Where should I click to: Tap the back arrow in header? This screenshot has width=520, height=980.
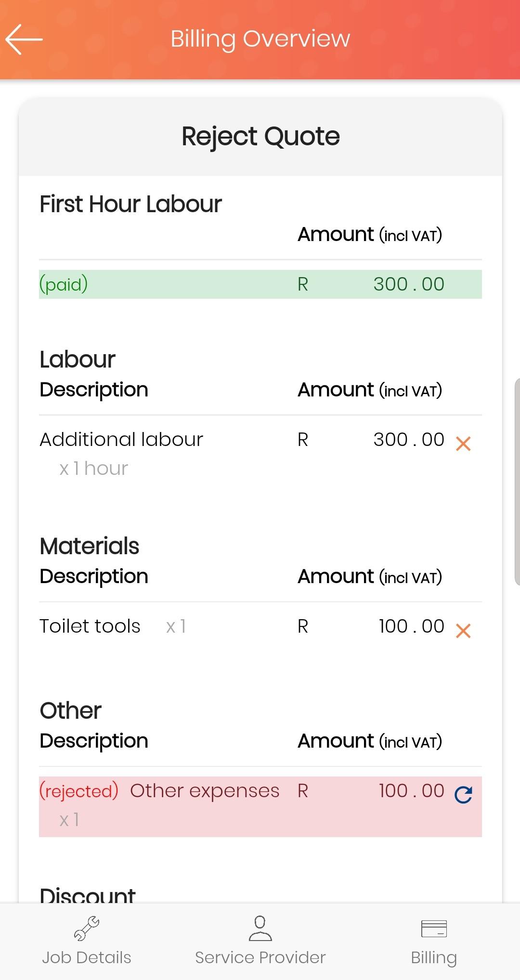point(24,39)
